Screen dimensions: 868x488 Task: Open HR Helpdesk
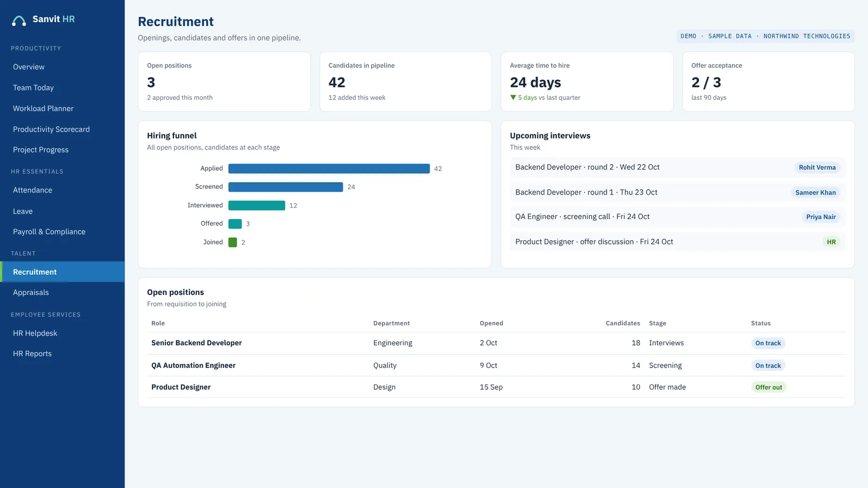click(x=35, y=333)
